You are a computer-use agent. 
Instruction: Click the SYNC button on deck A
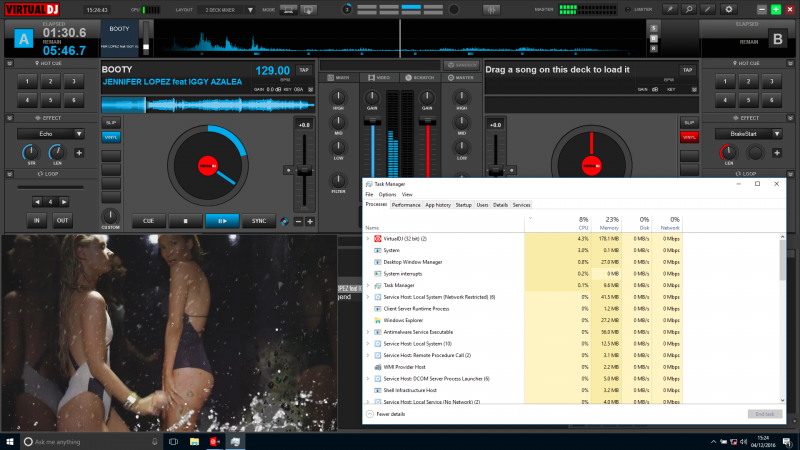[x=259, y=221]
